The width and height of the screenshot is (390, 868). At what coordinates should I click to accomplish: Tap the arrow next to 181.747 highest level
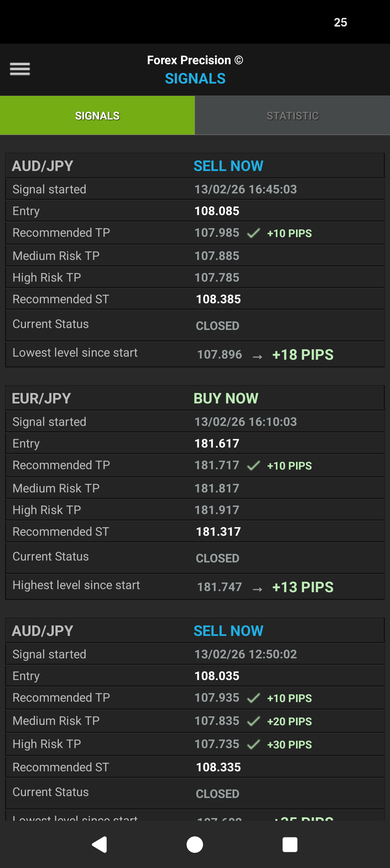click(x=257, y=589)
